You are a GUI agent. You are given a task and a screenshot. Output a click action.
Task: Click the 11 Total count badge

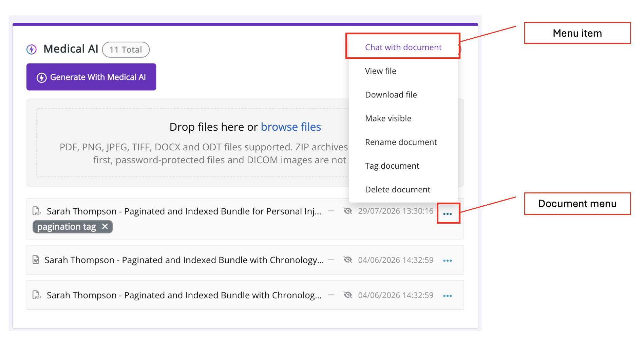(x=126, y=50)
